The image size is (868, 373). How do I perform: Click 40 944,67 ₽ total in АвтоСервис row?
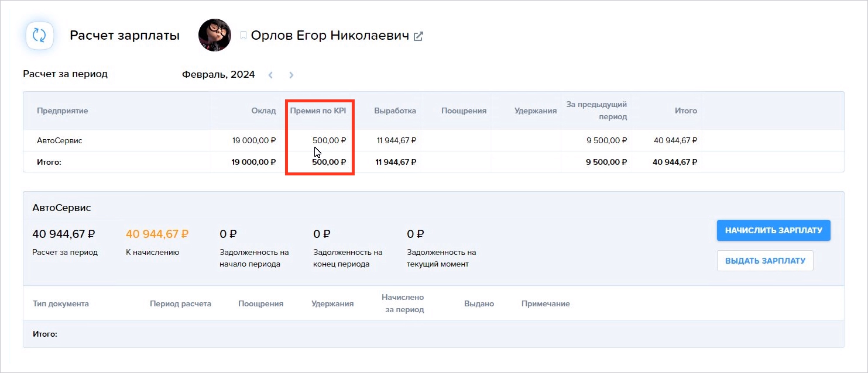point(675,140)
